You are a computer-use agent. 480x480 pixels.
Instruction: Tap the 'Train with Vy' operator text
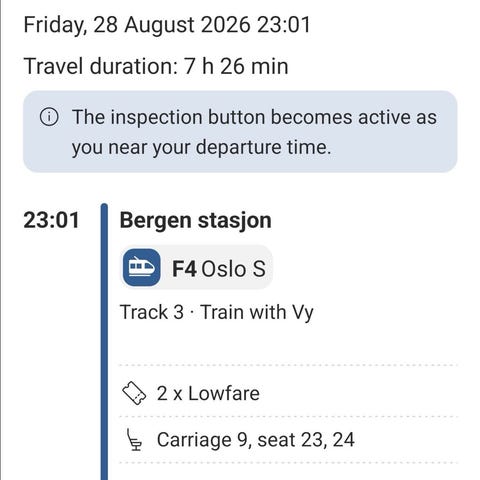[x=257, y=313]
